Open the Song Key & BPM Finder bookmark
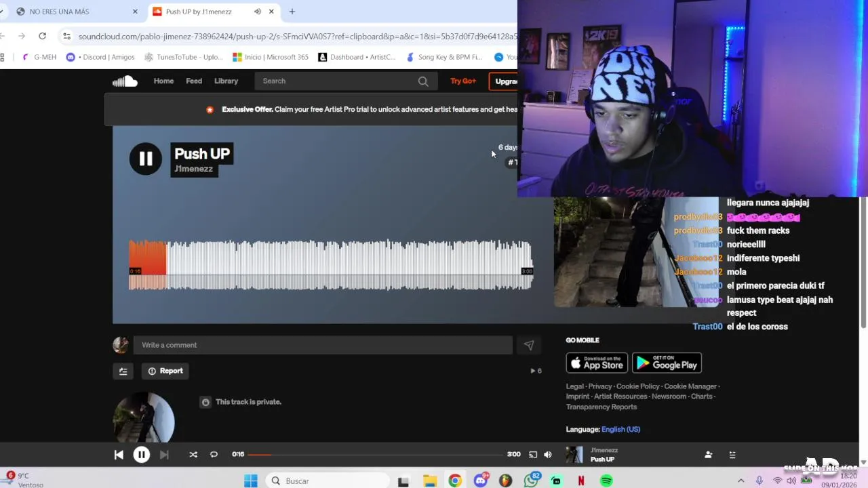This screenshot has height=488, width=868. coord(444,57)
